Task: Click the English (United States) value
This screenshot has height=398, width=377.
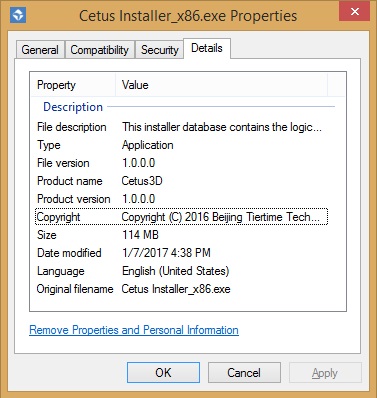Action: pos(176,271)
